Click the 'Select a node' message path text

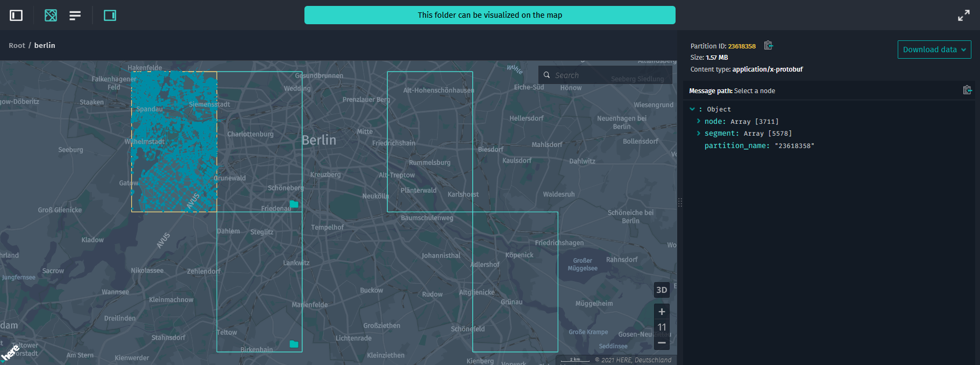click(x=754, y=91)
